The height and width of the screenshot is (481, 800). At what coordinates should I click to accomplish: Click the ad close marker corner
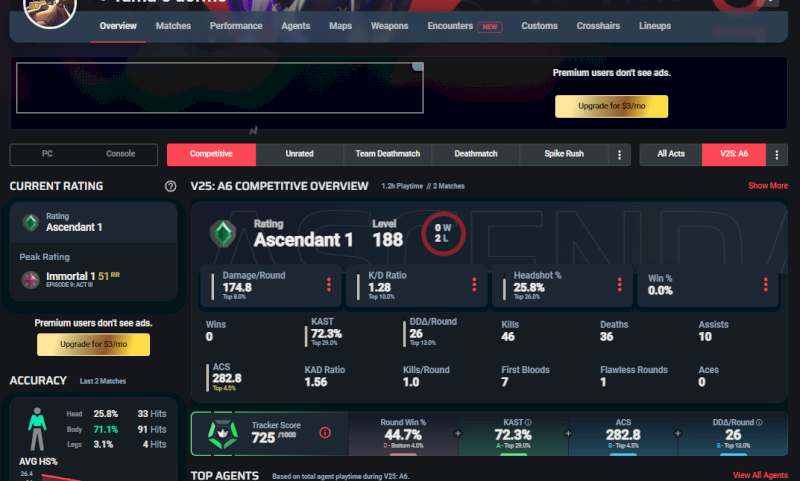418,67
